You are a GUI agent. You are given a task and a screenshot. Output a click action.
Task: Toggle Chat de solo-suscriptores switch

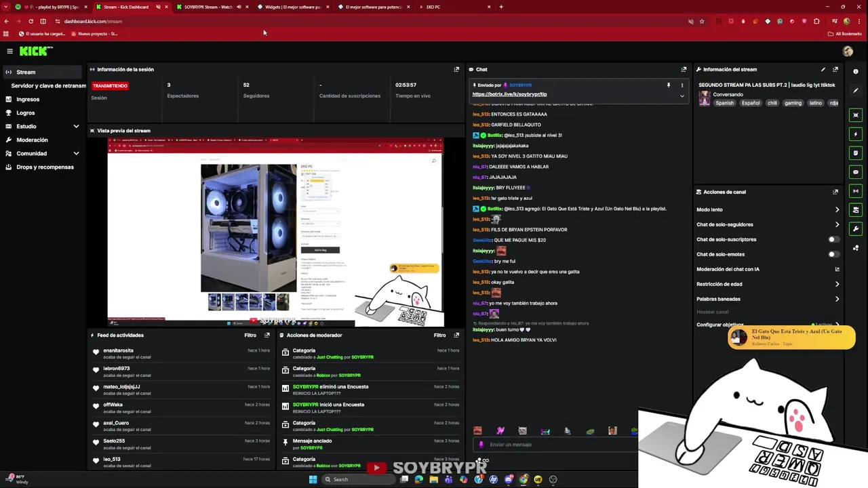click(x=833, y=239)
